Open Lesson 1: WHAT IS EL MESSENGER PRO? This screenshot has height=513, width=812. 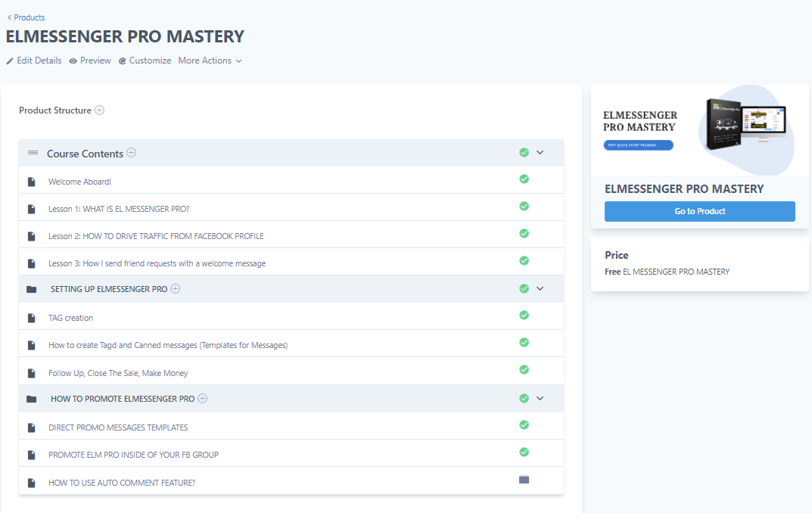click(x=119, y=209)
